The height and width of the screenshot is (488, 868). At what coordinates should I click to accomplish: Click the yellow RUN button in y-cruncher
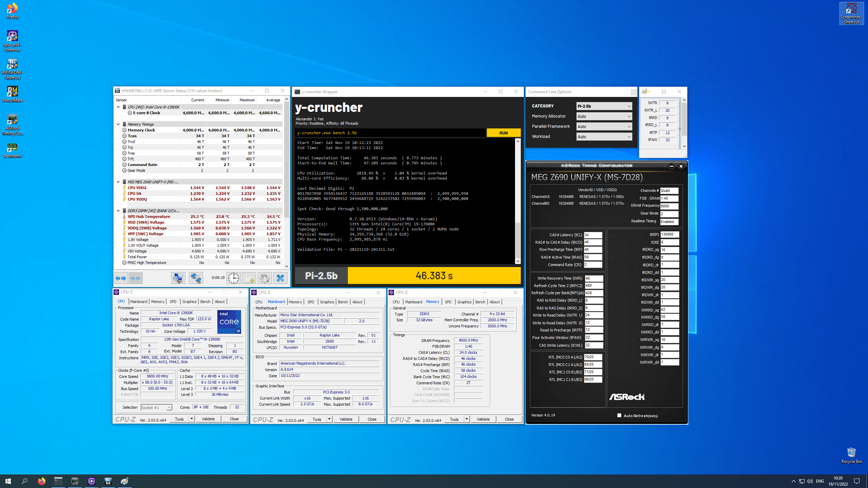point(504,133)
